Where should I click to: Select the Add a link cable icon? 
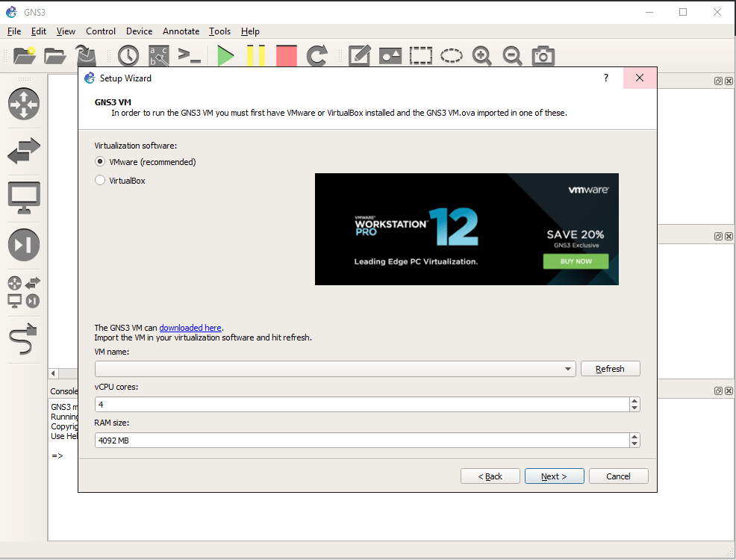24,338
